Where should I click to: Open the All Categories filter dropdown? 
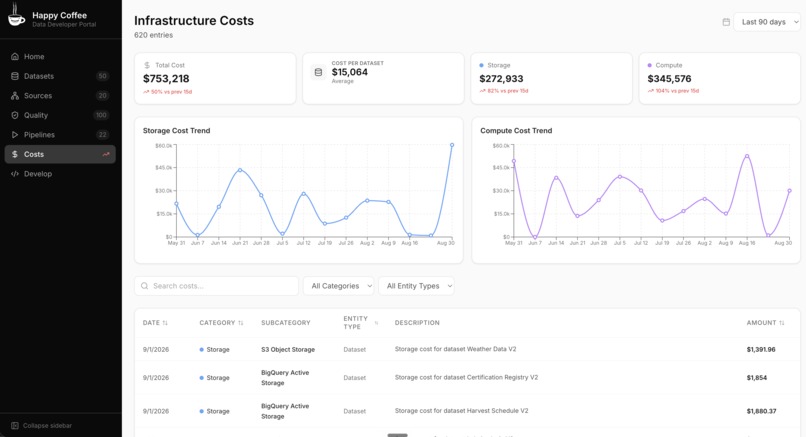339,286
